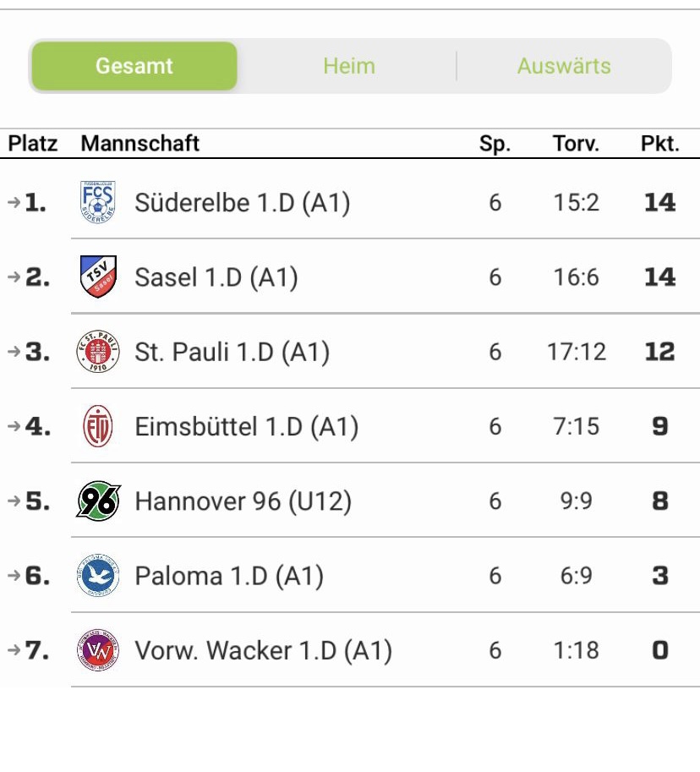Tap the trend arrow beside rank 1

tap(14, 202)
